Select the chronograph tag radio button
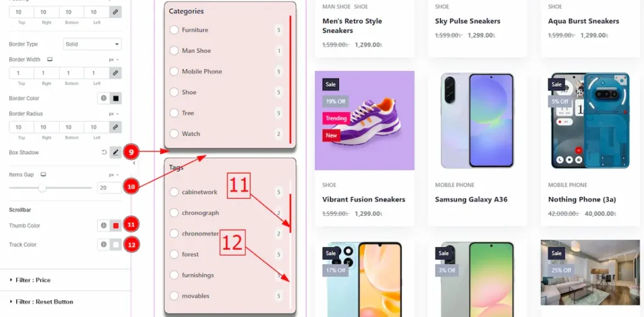This screenshot has height=317, width=644. pyautogui.click(x=174, y=213)
